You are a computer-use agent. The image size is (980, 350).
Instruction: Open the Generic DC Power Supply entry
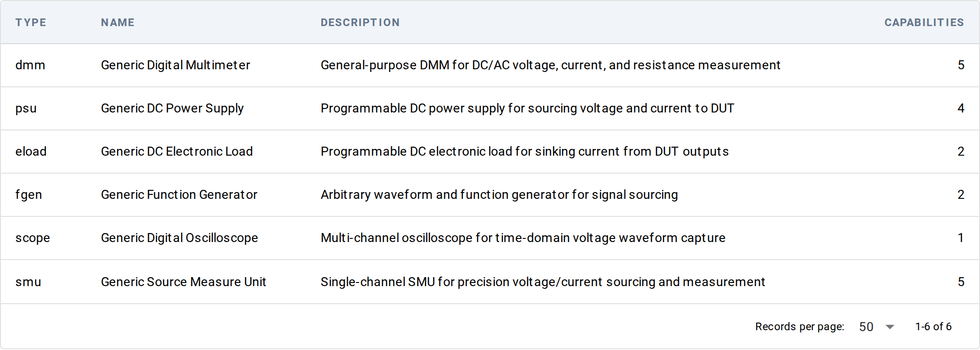click(x=172, y=108)
